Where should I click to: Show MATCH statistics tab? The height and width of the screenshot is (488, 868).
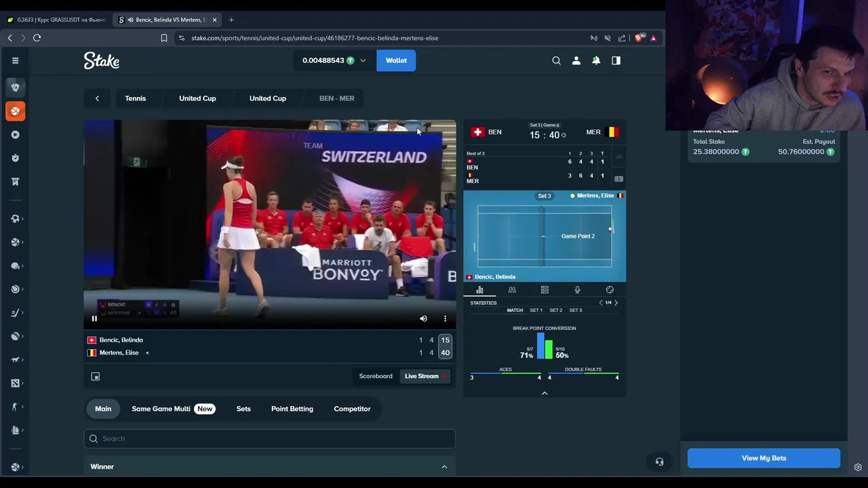pyautogui.click(x=515, y=310)
